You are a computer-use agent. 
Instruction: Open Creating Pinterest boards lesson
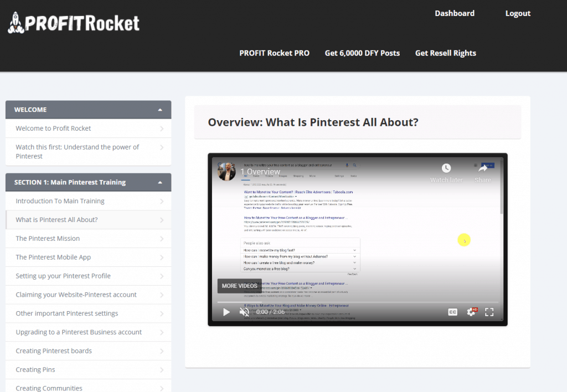54,351
